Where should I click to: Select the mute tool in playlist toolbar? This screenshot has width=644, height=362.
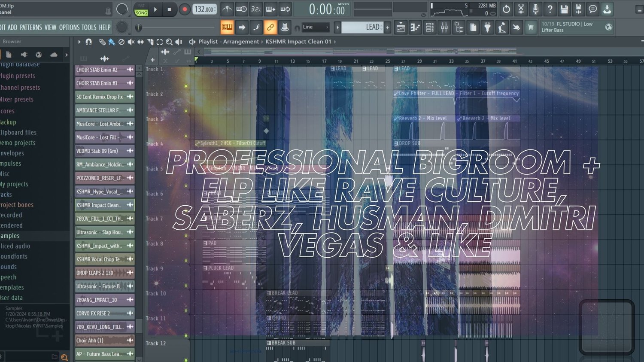(131, 42)
